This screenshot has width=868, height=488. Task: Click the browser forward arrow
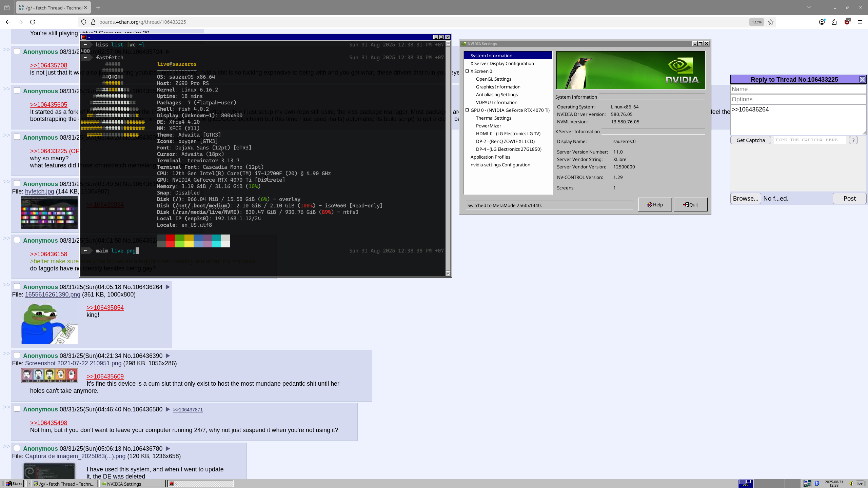pyautogui.click(x=20, y=22)
